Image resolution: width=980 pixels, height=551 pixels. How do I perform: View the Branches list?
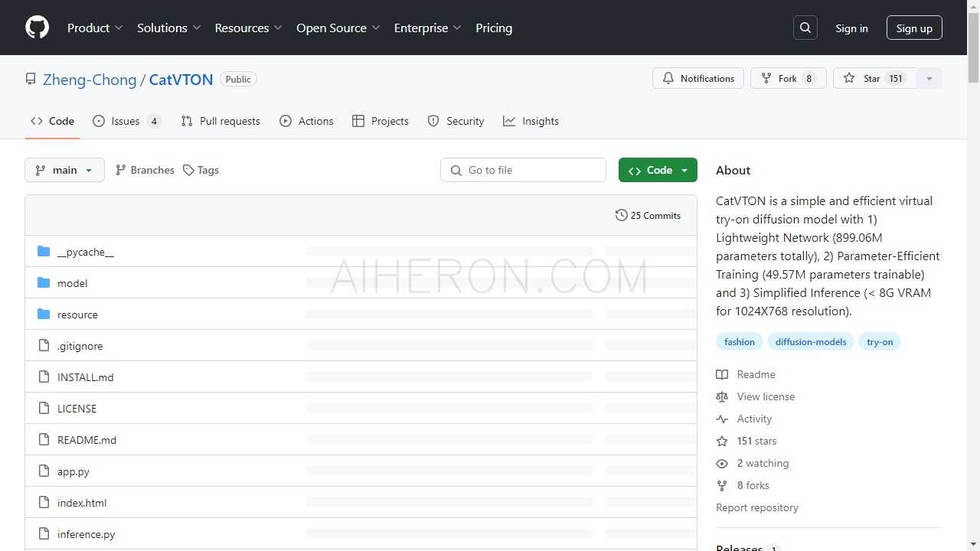coord(145,170)
